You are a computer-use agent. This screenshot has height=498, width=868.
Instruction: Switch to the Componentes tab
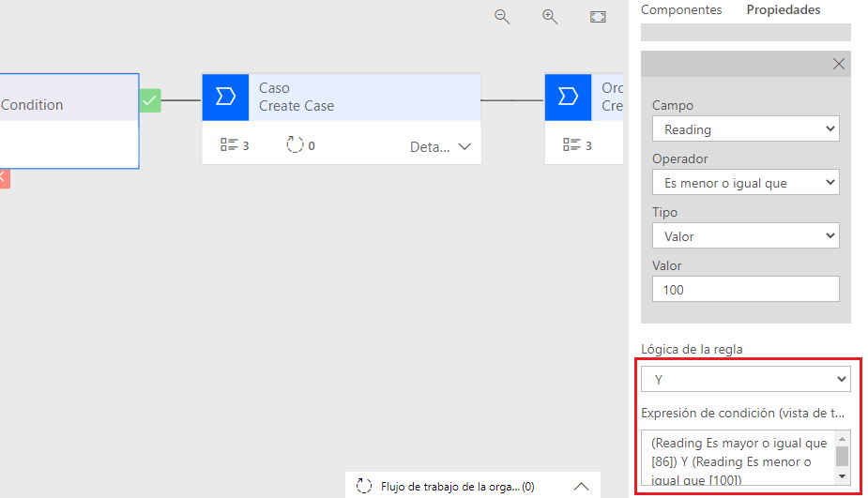(681, 10)
